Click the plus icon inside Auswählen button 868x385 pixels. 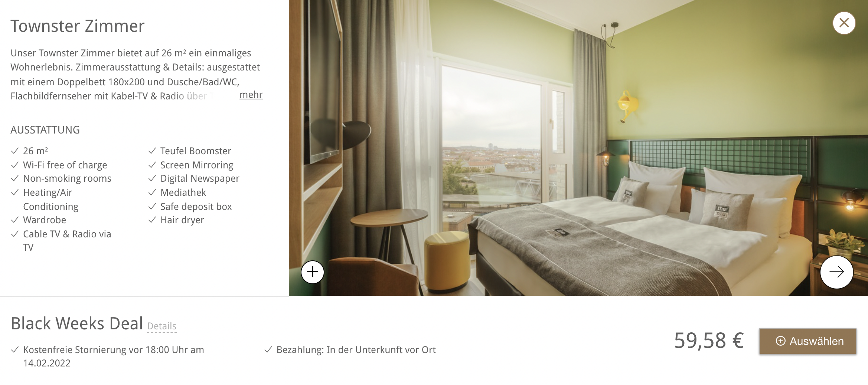(780, 341)
